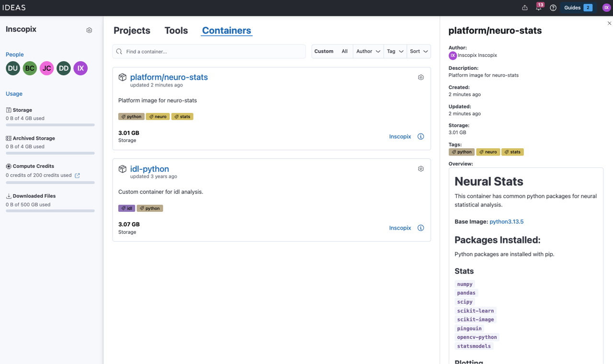Viewport: 613px width, 364px height.
Task: Expand the Author filter dropdown
Action: click(x=368, y=52)
